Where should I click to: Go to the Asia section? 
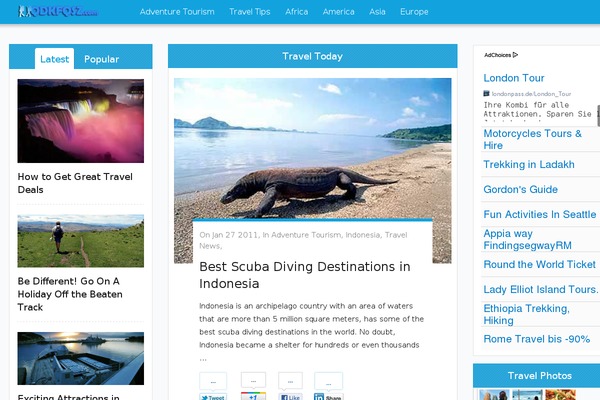point(377,12)
